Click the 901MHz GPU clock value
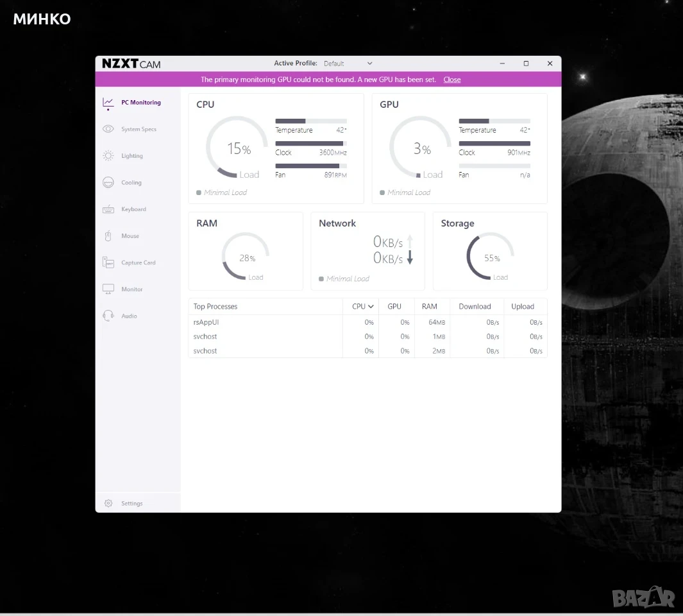 coord(519,153)
